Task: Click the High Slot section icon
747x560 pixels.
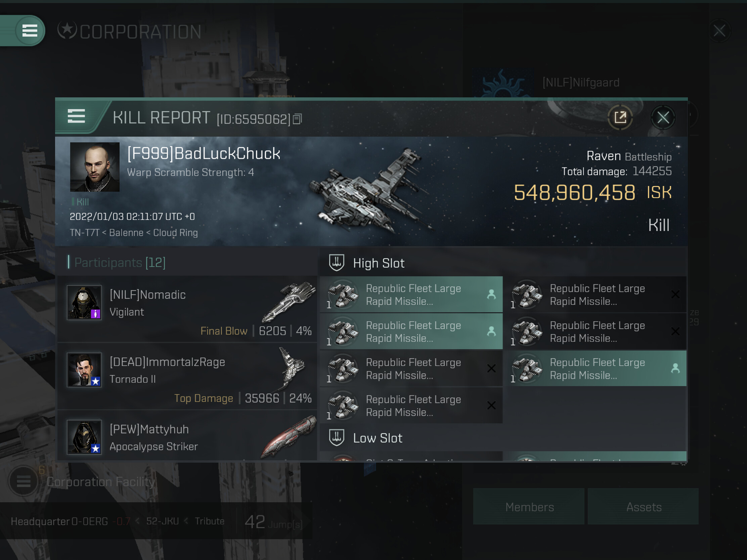Action: [x=336, y=262]
